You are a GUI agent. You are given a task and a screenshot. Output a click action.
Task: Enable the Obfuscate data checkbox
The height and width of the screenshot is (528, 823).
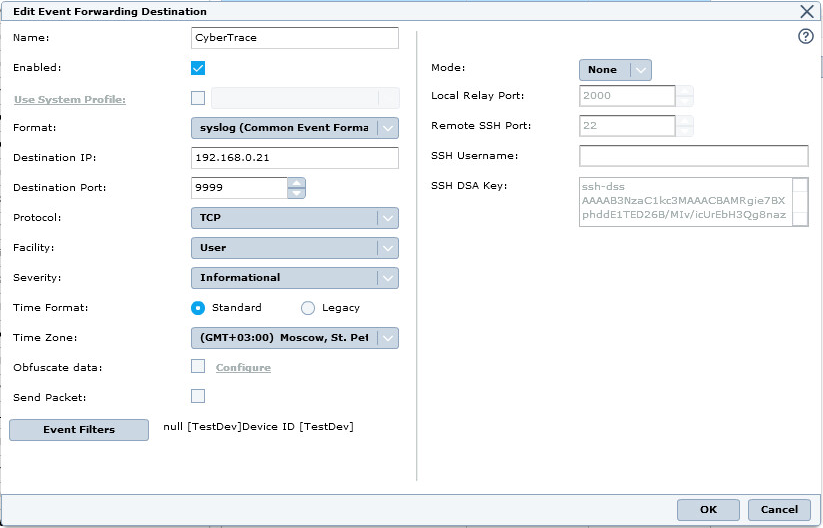[198, 366]
